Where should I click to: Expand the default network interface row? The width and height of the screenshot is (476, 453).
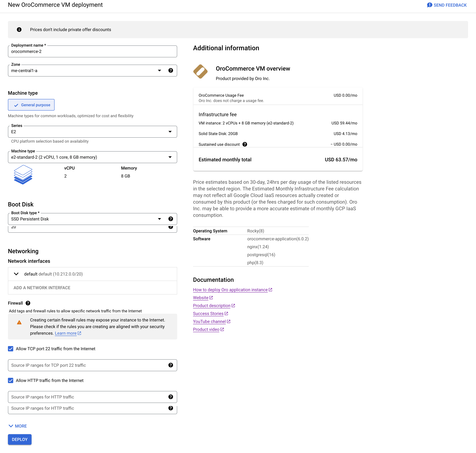[16, 274]
